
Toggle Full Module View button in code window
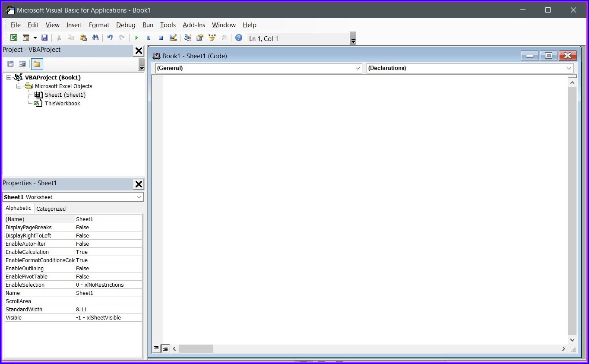pyautogui.click(x=165, y=348)
